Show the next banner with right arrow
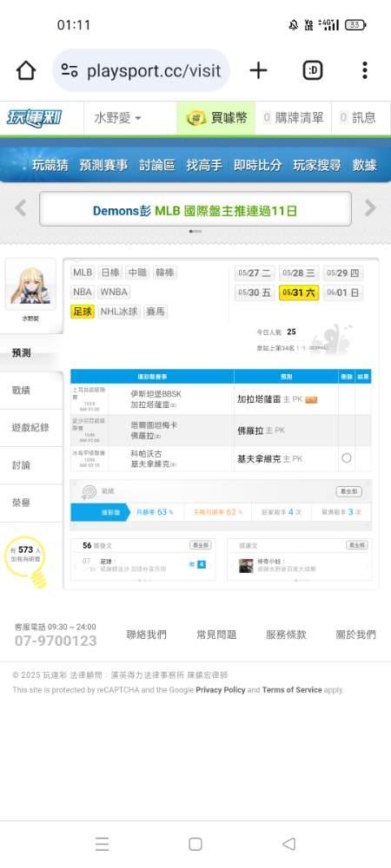 (x=370, y=208)
